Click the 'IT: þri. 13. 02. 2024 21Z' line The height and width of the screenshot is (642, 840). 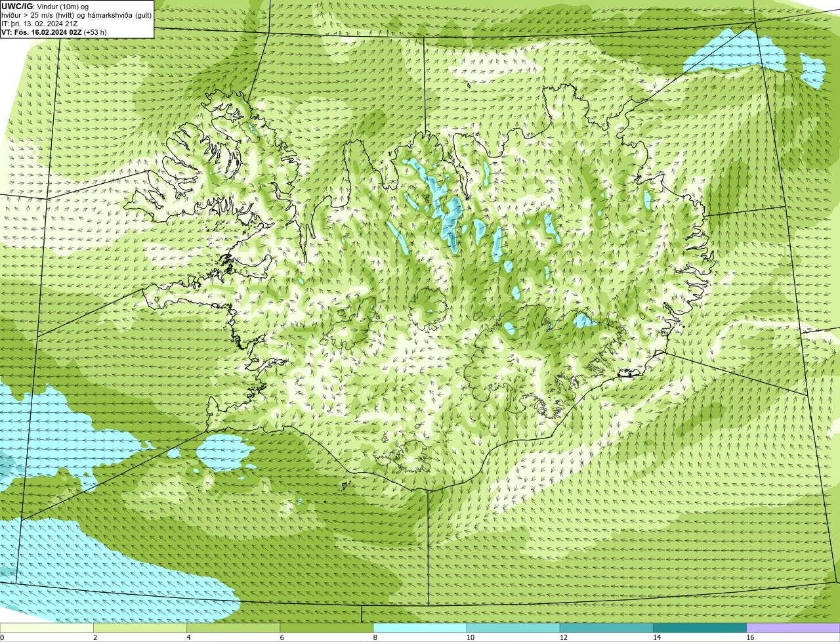(39, 23)
